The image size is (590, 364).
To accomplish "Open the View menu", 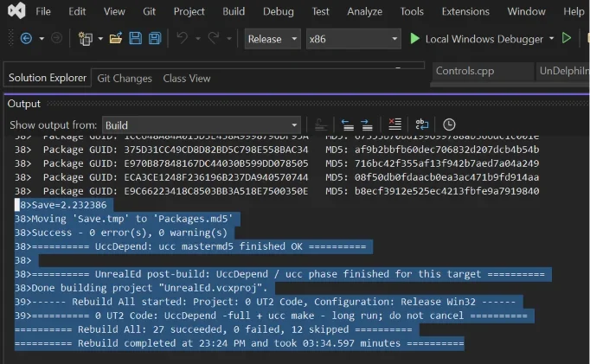I will (x=114, y=11).
